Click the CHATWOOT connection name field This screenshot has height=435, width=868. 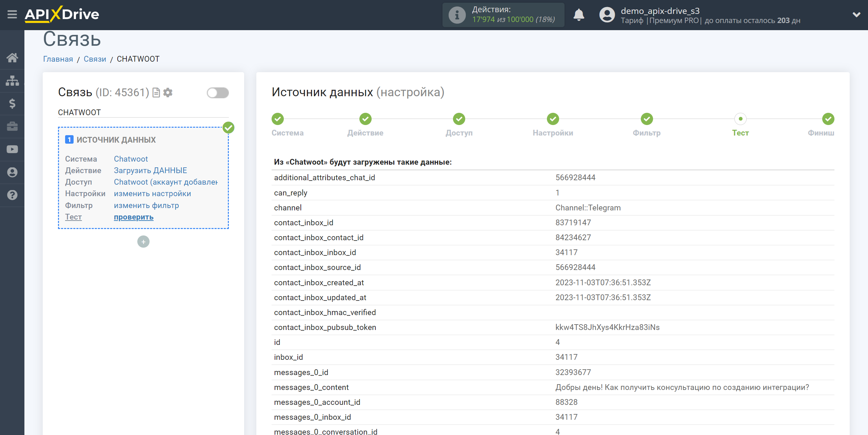pyautogui.click(x=143, y=112)
